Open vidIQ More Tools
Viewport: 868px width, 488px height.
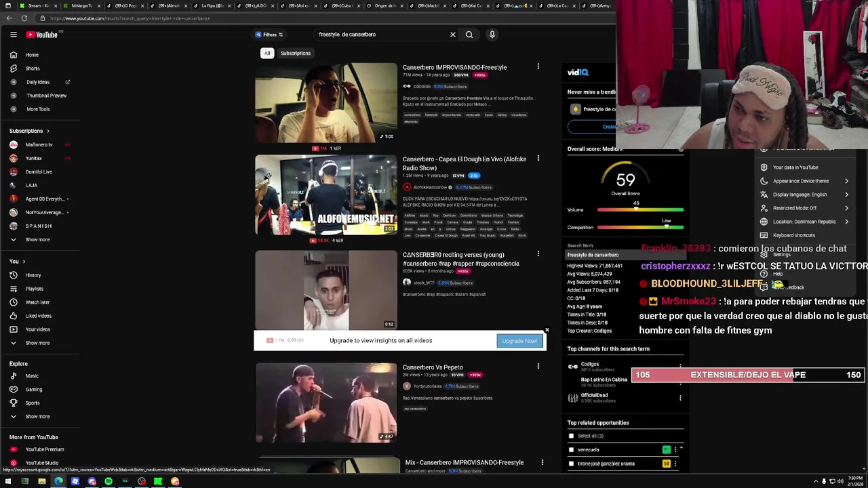point(38,109)
